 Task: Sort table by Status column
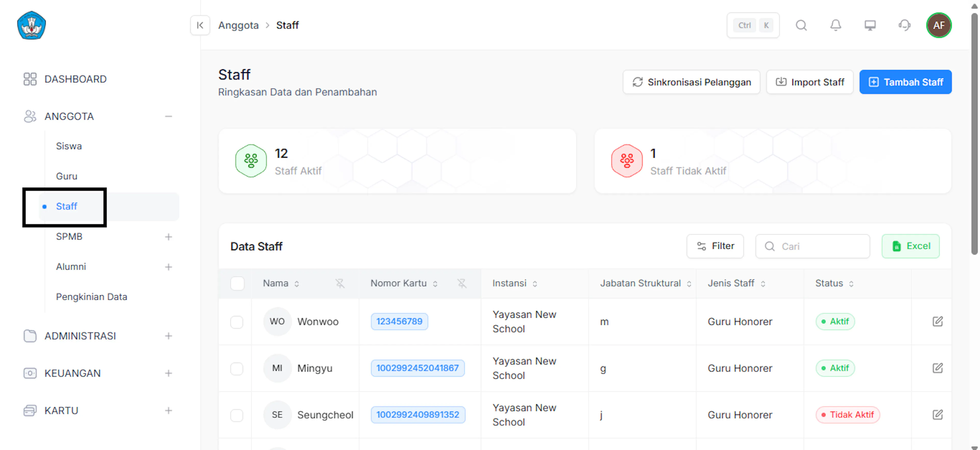coord(851,284)
